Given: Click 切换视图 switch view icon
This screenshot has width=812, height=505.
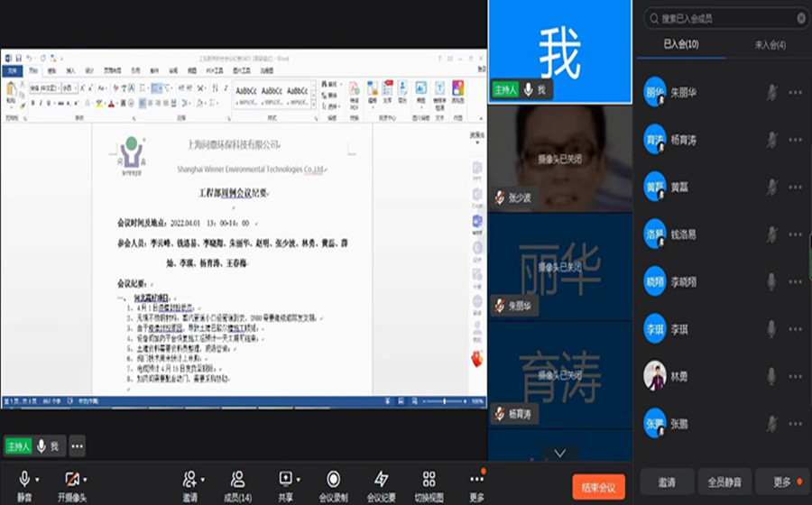Looking at the screenshot, I should pos(429,479).
